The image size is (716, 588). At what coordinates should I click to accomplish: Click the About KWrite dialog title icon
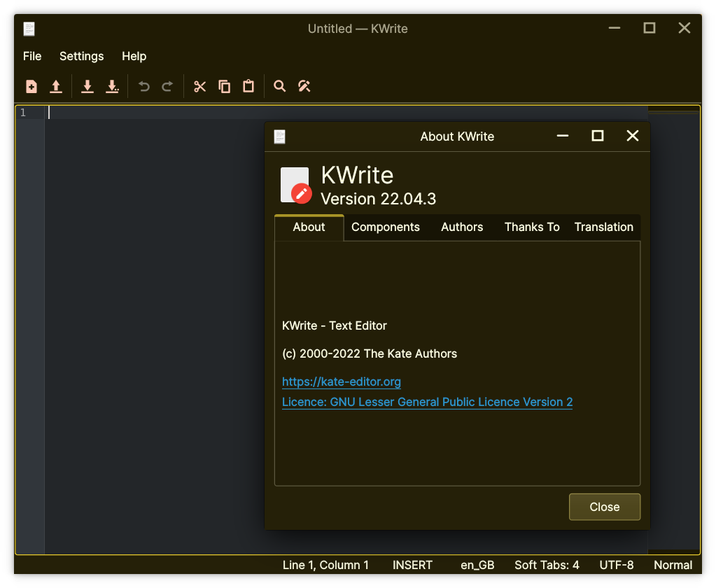pos(280,136)
